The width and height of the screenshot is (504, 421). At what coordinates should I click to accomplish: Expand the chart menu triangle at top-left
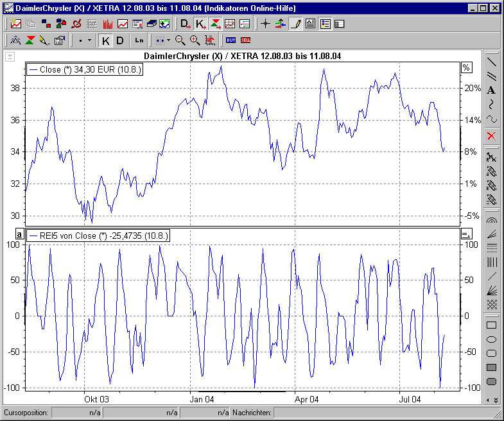pos(10,56)
